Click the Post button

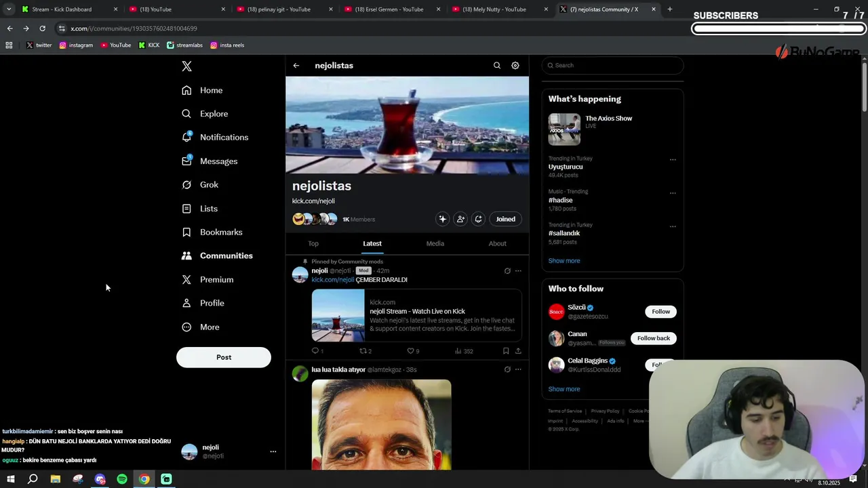pyautogui.click(x=224, y=357)
